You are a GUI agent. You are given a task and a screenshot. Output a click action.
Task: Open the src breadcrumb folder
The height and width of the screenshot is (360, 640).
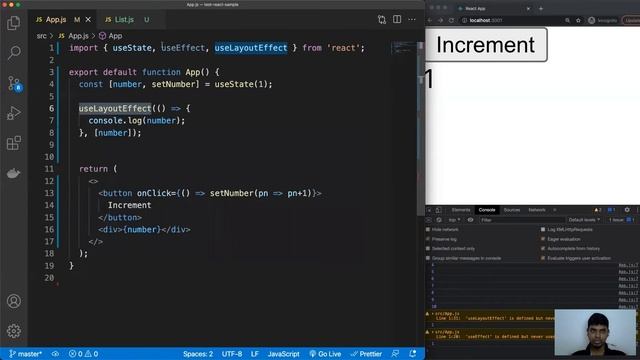coord(42,36)
